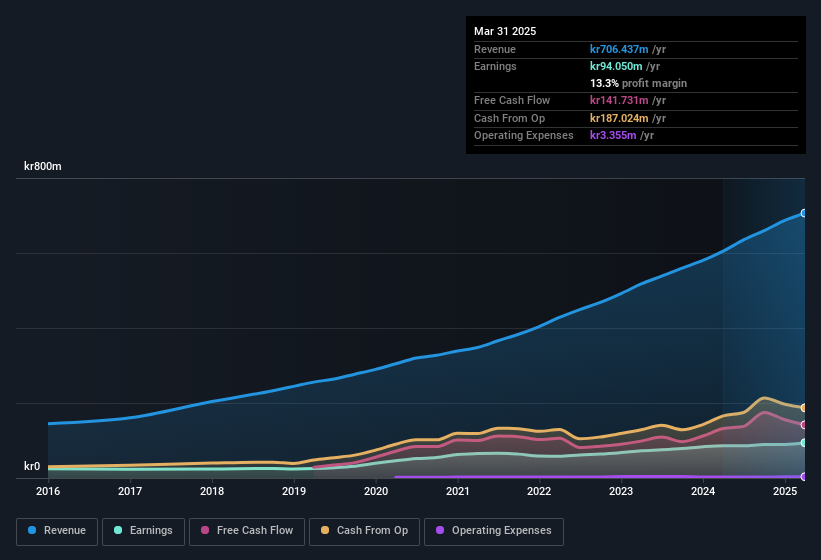Click the 2020 x-axis label
This screenshot has height=560, width=821.
click(376, 491)
